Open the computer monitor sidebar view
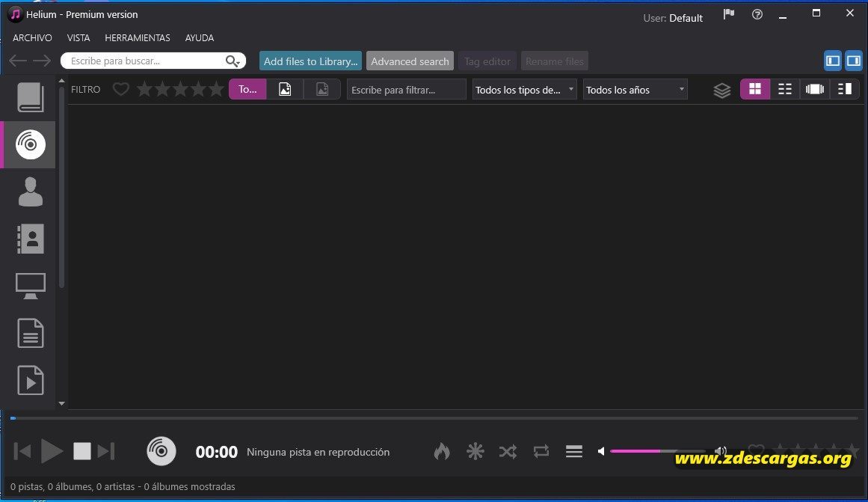 tap(30, 286)
